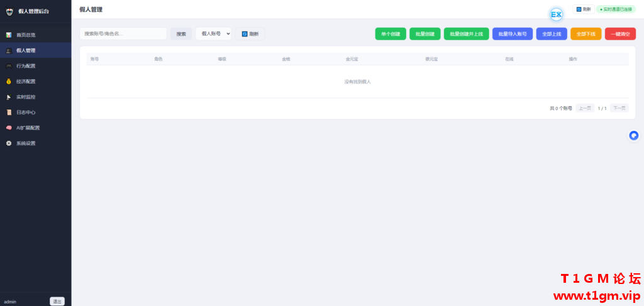Click the 银元宝 column header

(x=431, y=59)
